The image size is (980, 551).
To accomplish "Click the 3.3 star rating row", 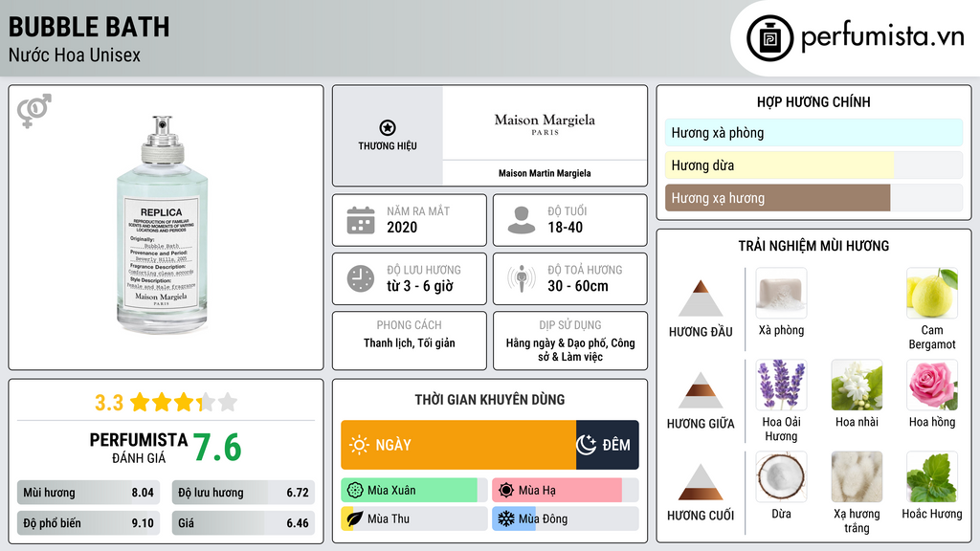I will coord(166,402).
